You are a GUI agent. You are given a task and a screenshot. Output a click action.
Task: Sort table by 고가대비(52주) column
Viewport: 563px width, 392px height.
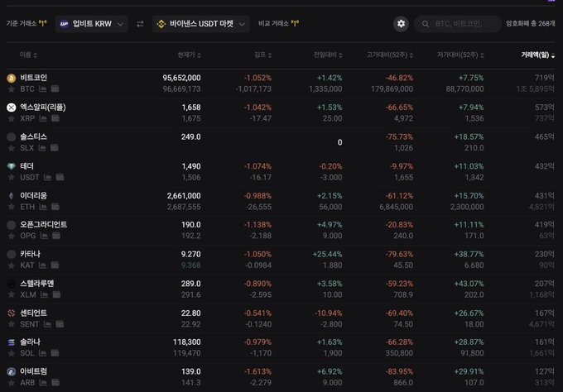(x=390, y=55)
